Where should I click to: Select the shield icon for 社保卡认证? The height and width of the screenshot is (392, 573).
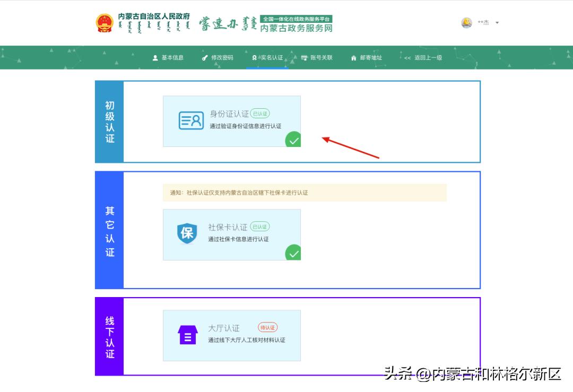pos(187,233)
